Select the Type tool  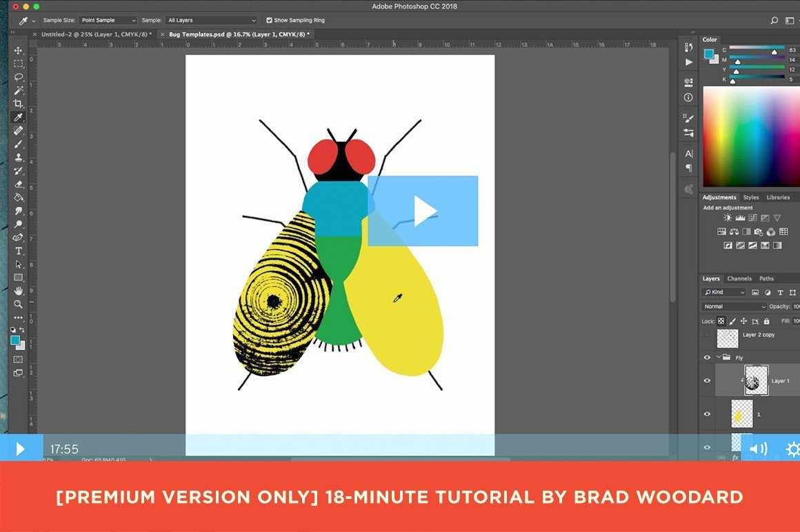(19, 251)
